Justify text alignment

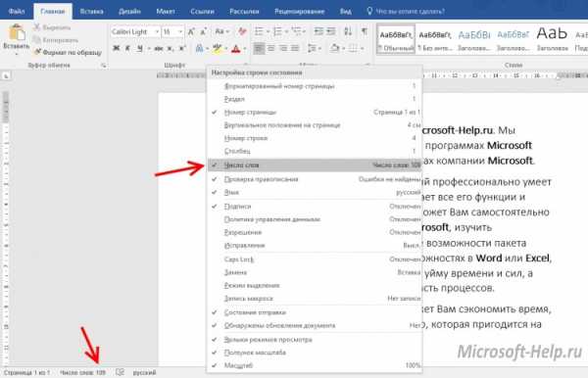pos(295,48)
